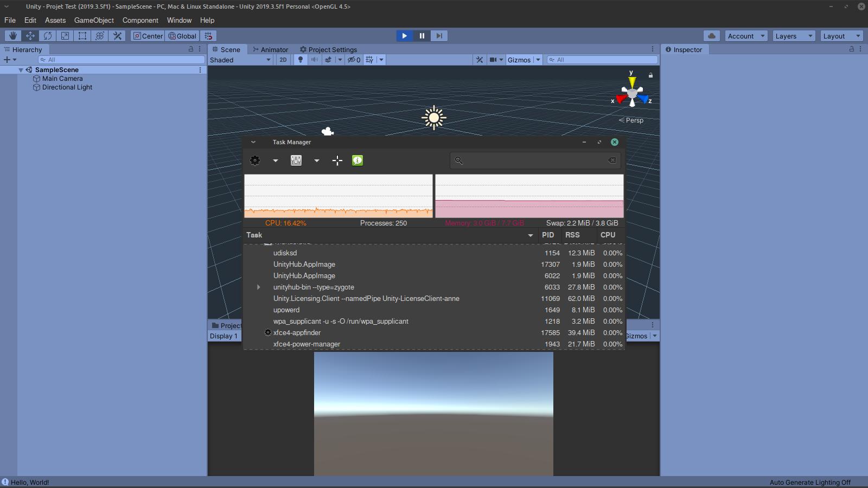
Task: Open the Inspector panel options menu
Action: click(860, 49)
